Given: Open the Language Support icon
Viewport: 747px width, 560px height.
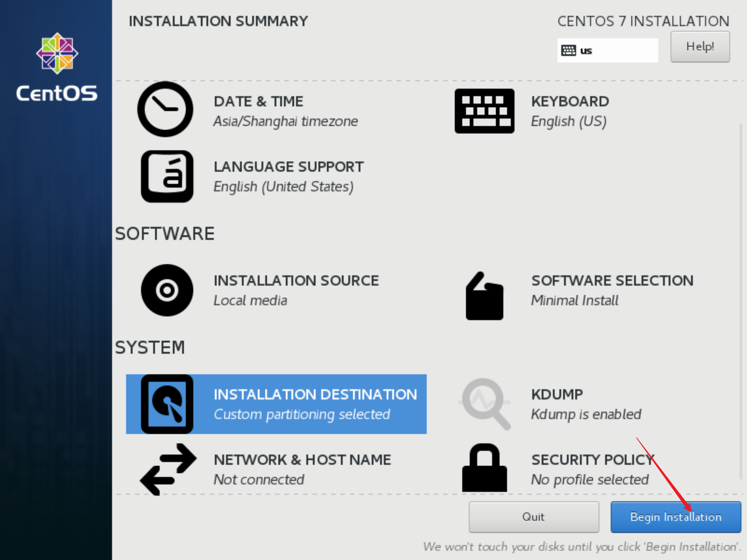Looking at the screenshot, I should point(167,177).
